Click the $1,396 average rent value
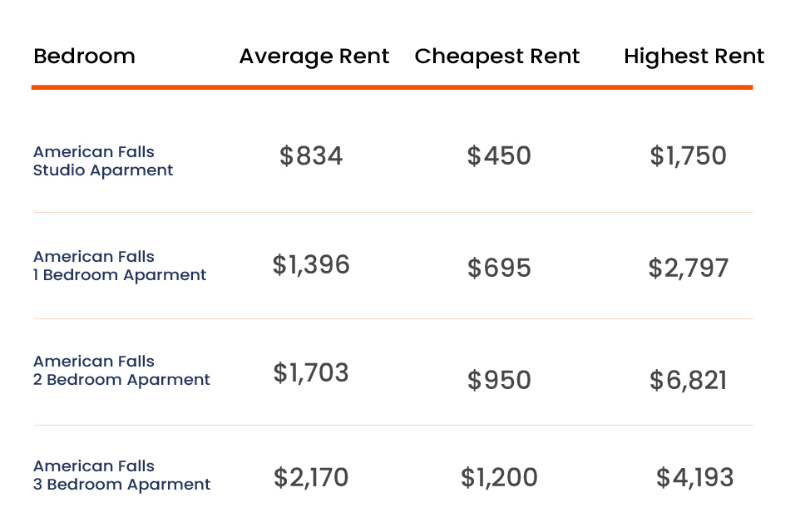This screenshot has width=805, height=532. [311, 265]
